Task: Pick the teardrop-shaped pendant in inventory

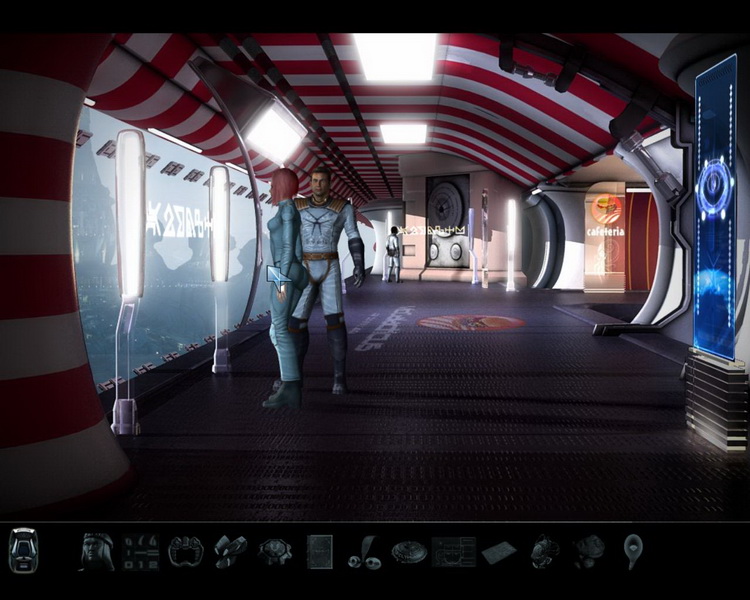Action: pos(633,551)
